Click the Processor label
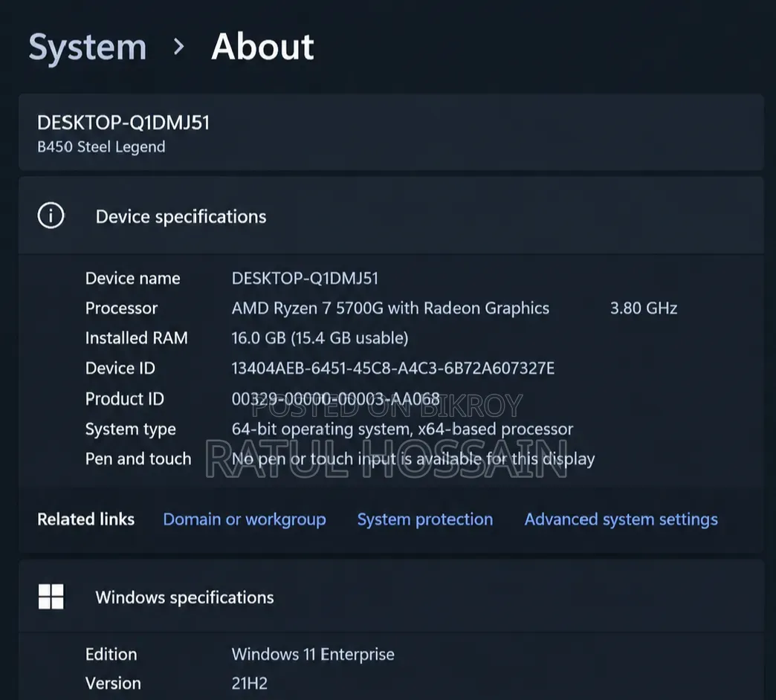Viewport: 776px width, 700px height. point(121,308)
